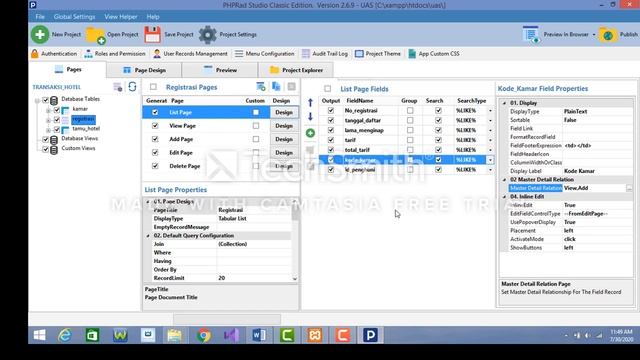Open Project Settings gear icon
The height and width of the screenshot is (360, 640).
pos(208,35)
